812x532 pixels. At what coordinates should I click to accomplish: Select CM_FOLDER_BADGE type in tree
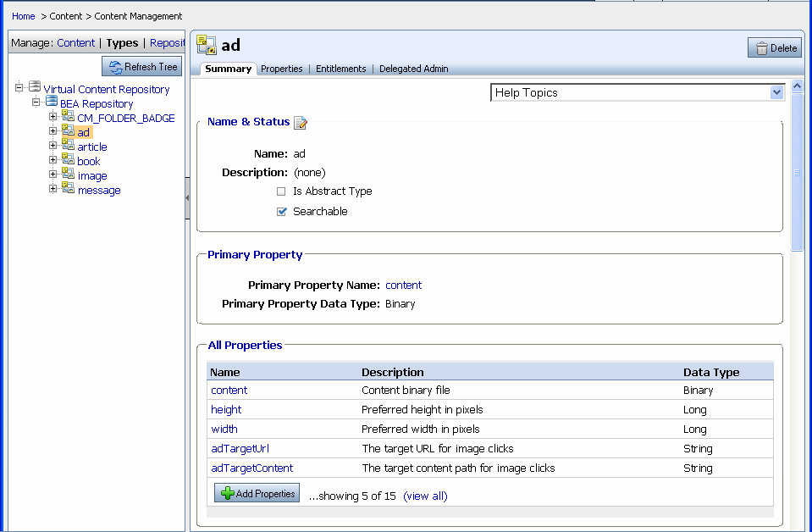tap(126, 119)
